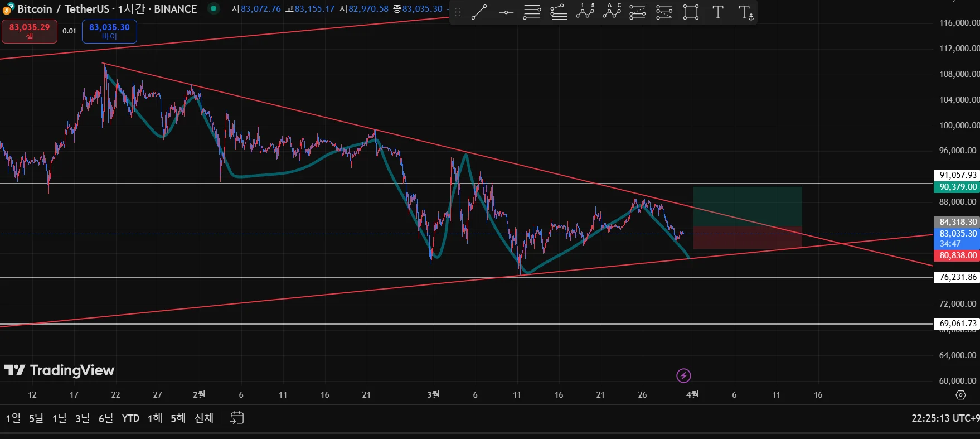Viewport: 980px width, 439px height.
Task: Select the Anchored Text tool
Action: (x=745, y=12)
